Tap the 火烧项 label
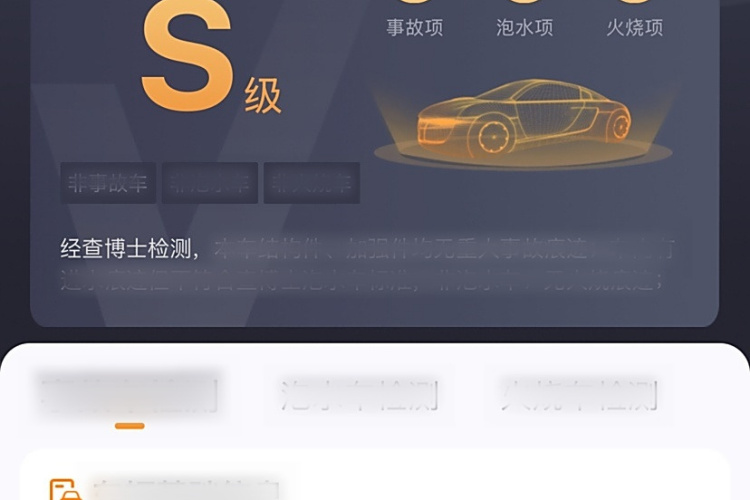The height and width of the screenshot is (500, 750). (635, 28)
